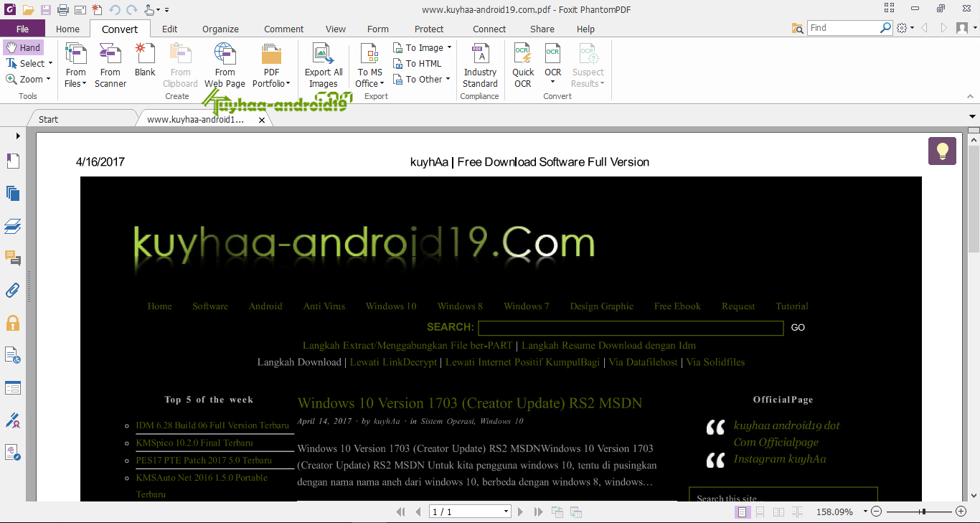This screenshot has width=980, height=523.
Task: Redo the last action
Action: click(x=131, y=10)
